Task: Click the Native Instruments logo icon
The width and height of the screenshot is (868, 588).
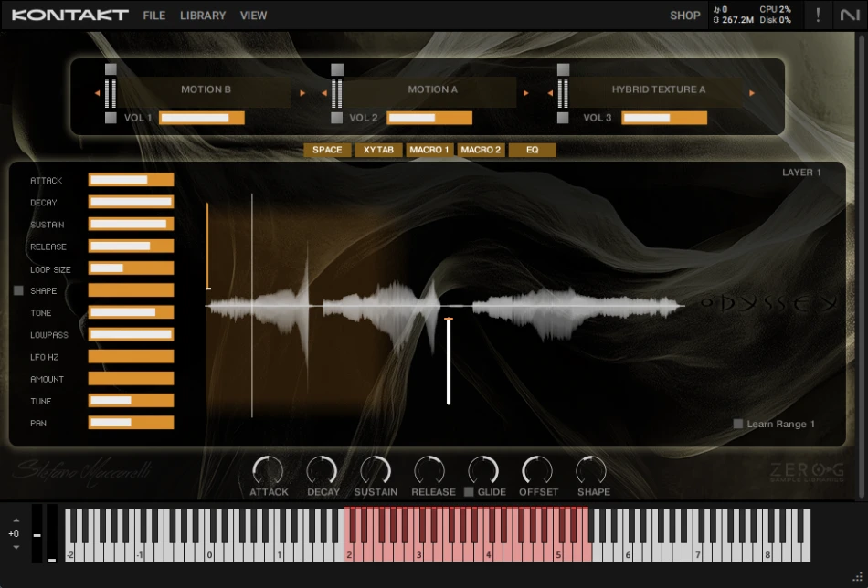Action: click(852, 15)
